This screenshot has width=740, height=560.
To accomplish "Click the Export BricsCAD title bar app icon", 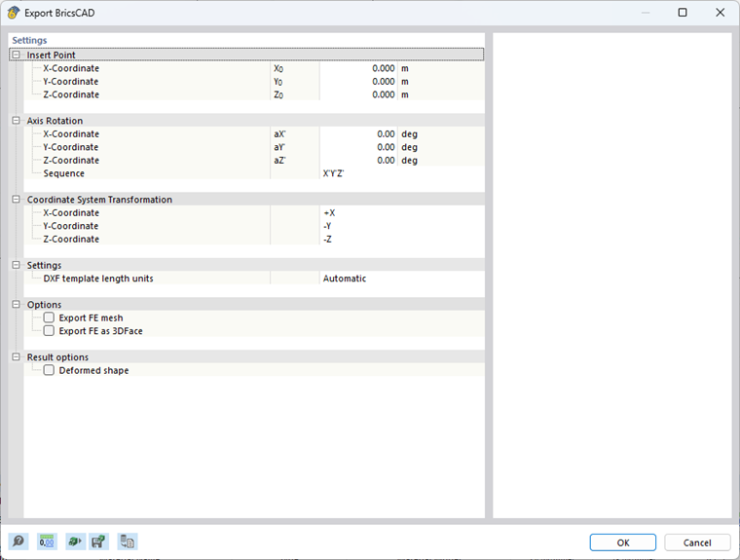I will click(x=14, y=13).
